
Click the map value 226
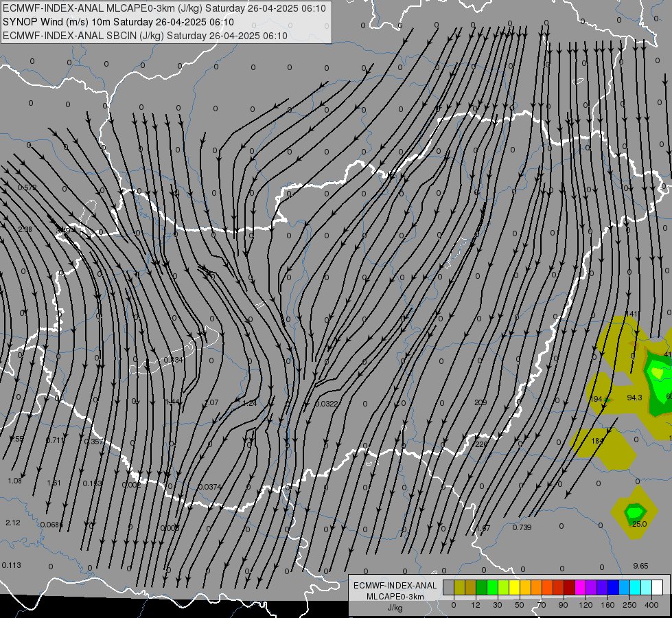[x=481, y=444]
